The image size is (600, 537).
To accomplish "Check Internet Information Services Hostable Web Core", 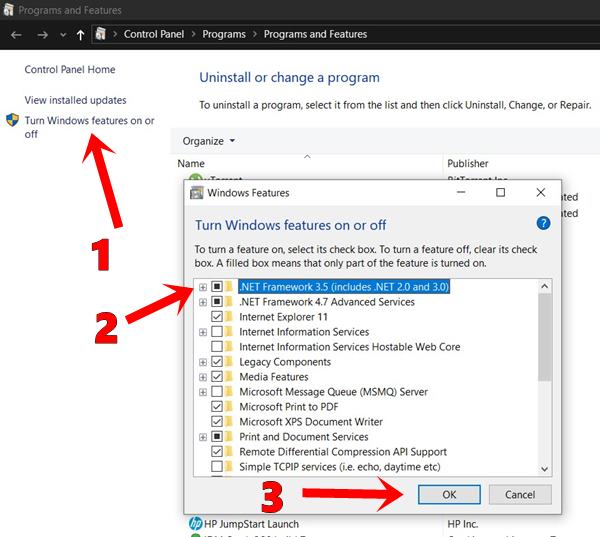I will [x=217, y=346].
